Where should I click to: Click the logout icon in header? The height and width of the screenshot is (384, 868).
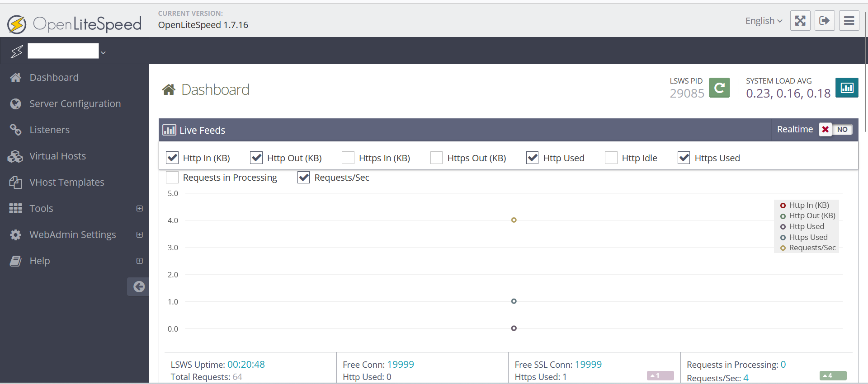coord(824,21)
